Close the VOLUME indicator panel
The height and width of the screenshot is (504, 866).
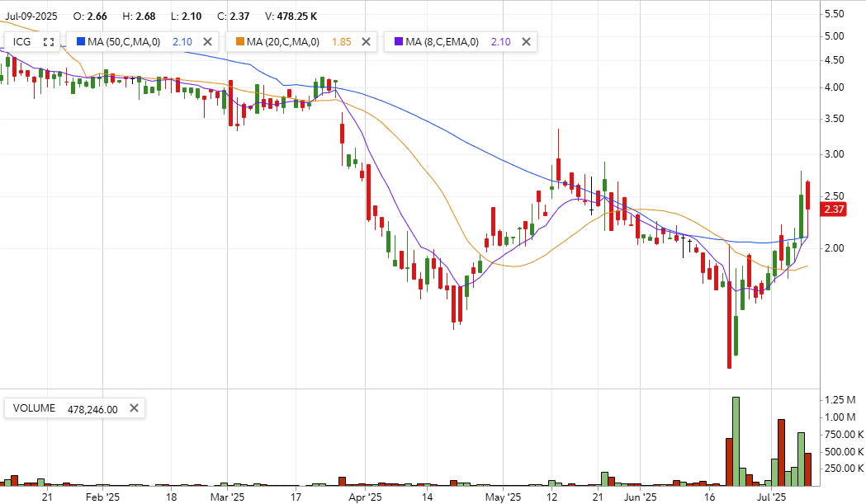pyautogui.click(x=134, y=408)
